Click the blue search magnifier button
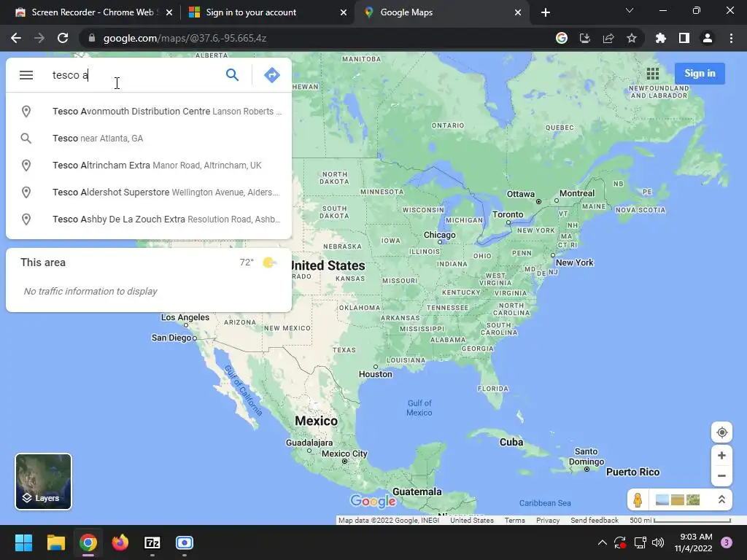747x560 pixels. (232, 75)
